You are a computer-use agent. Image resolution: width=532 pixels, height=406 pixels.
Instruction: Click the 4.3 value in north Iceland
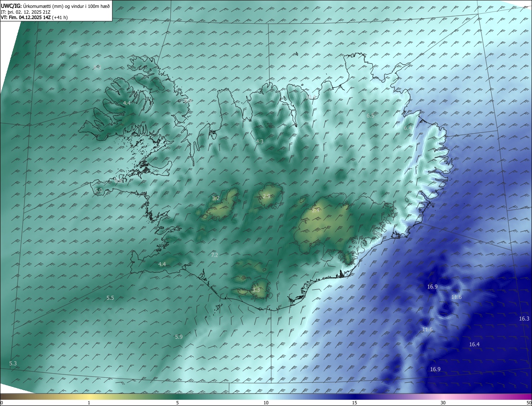(259, 142)
